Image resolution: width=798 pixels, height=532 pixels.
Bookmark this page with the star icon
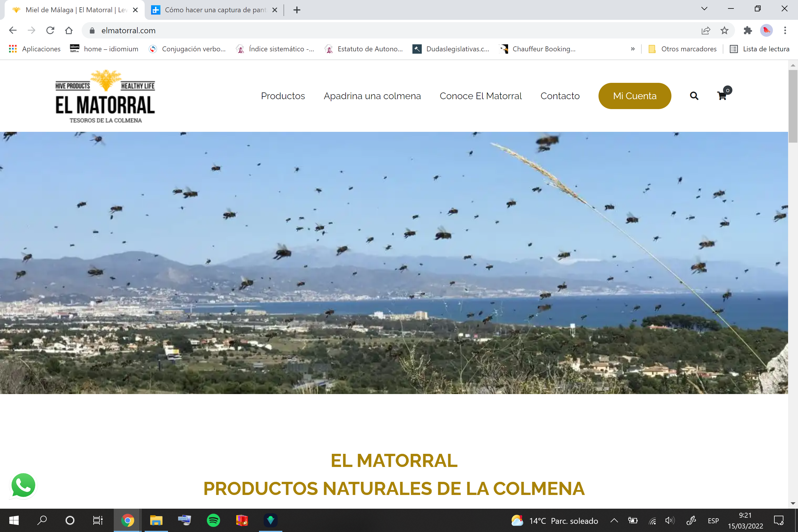724,31
